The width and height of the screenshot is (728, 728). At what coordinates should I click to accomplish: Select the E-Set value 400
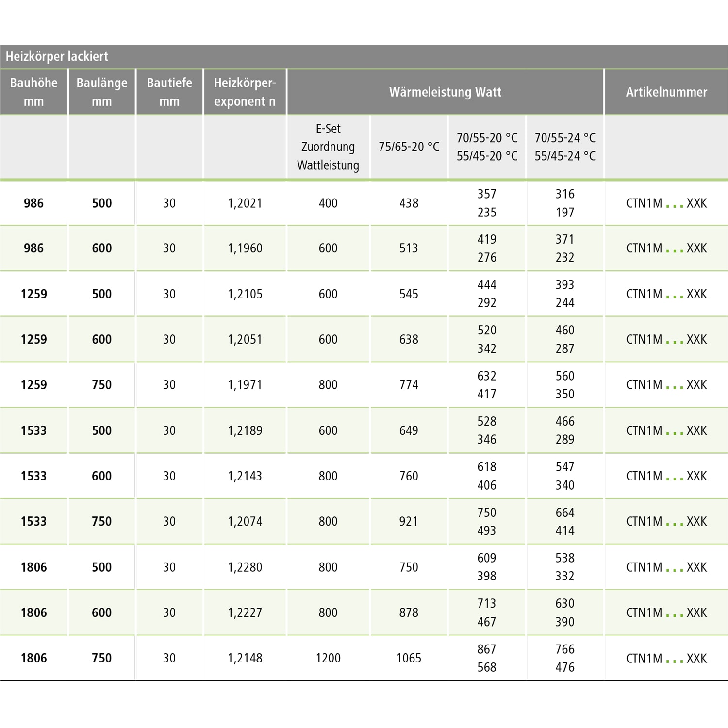click(x=328, y=203)
